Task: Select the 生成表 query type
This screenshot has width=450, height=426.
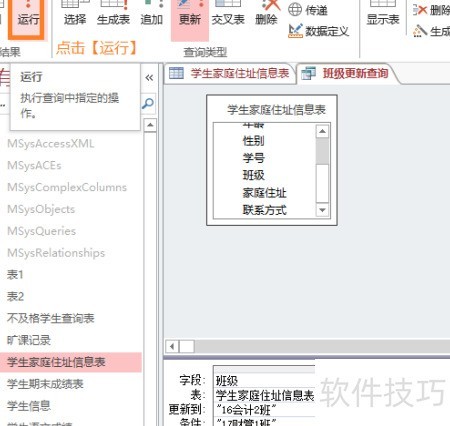Action: click(x=113, y=13)
